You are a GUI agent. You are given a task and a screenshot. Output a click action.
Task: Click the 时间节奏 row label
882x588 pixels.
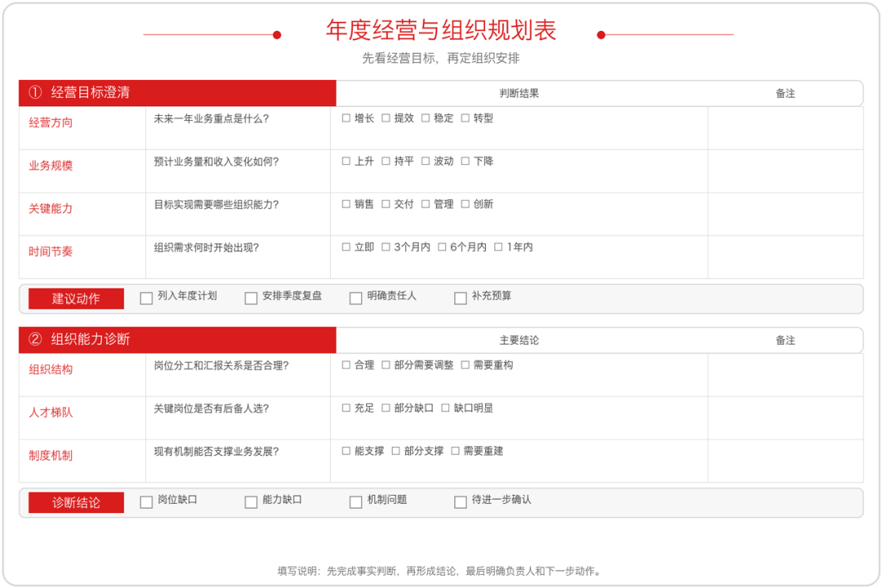coord(51,252)
